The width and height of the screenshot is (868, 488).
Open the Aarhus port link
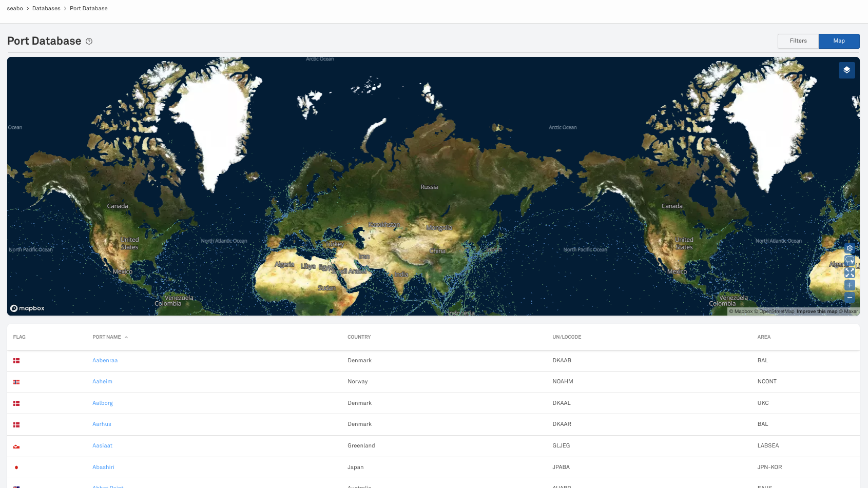[102, 424]
